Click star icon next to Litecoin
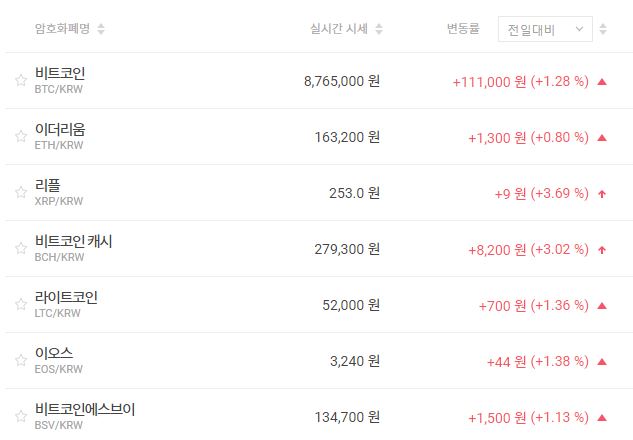The width and height of the screenshot is (633, 440). pos(20,305)
